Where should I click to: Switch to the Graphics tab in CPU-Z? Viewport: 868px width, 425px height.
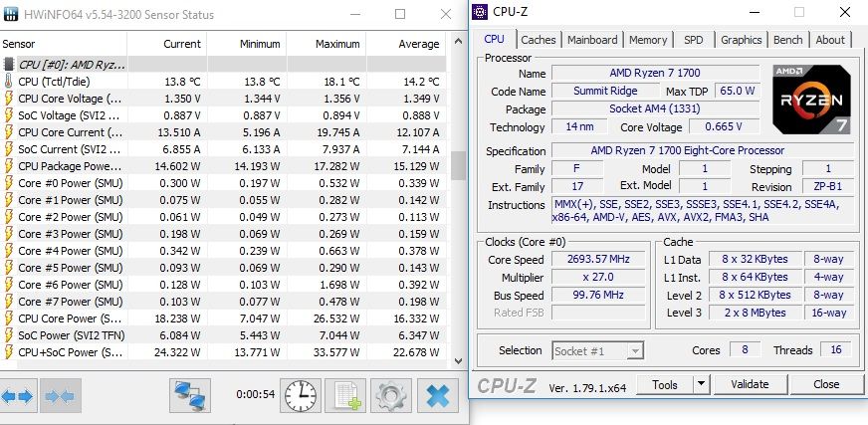pyautogui.click(x=742, y=40)
